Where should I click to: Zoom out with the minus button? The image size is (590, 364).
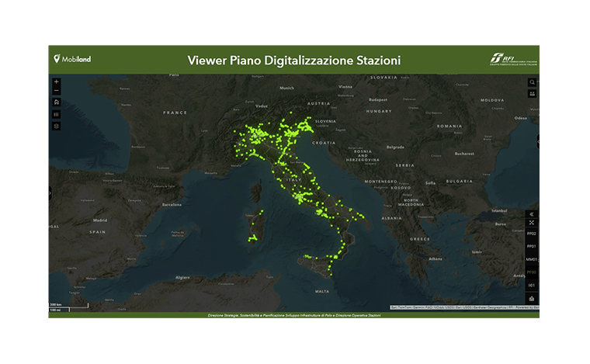point(57,91)
